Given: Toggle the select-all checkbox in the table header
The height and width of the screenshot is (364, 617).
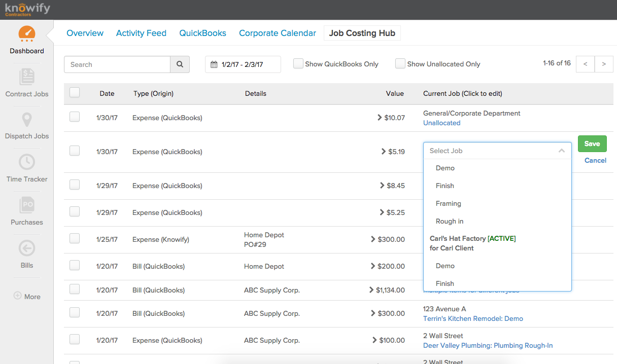Looking at the screenshot, I should tap(75, 92).
